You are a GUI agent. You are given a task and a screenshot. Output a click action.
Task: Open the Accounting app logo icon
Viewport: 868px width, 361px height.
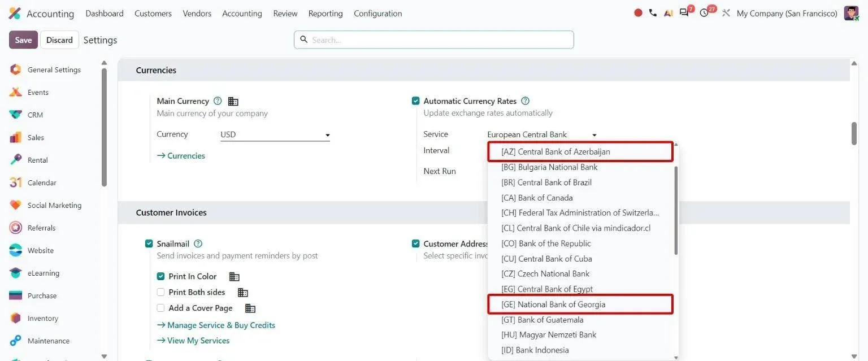coord(15,13)
